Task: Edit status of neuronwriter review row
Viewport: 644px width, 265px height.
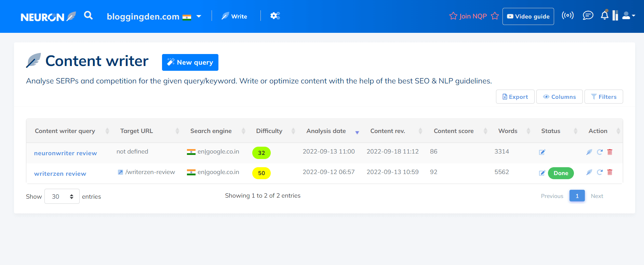Action: coord(542,152)
